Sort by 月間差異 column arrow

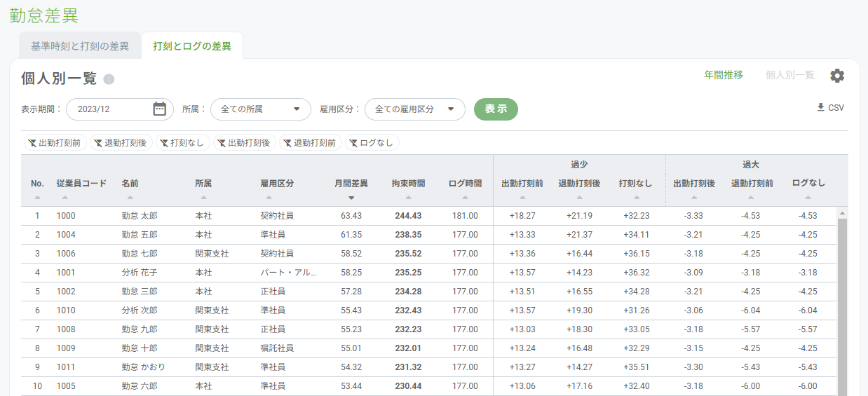coord(351,198)
